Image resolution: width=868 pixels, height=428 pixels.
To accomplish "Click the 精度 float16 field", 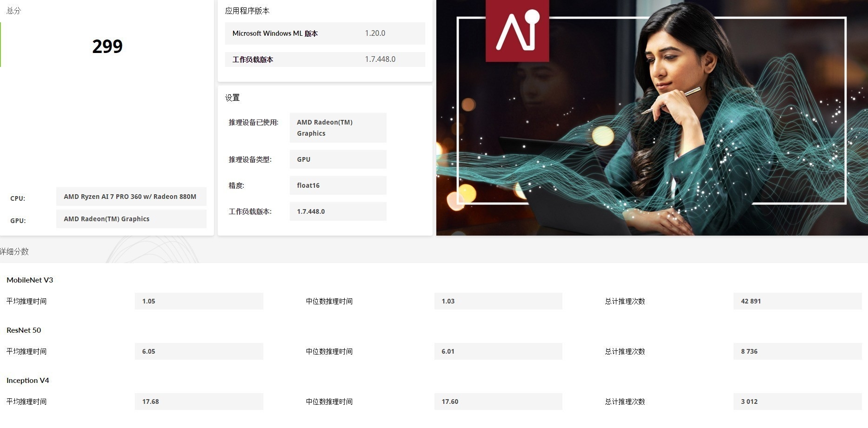I will [x=338, y=185].
